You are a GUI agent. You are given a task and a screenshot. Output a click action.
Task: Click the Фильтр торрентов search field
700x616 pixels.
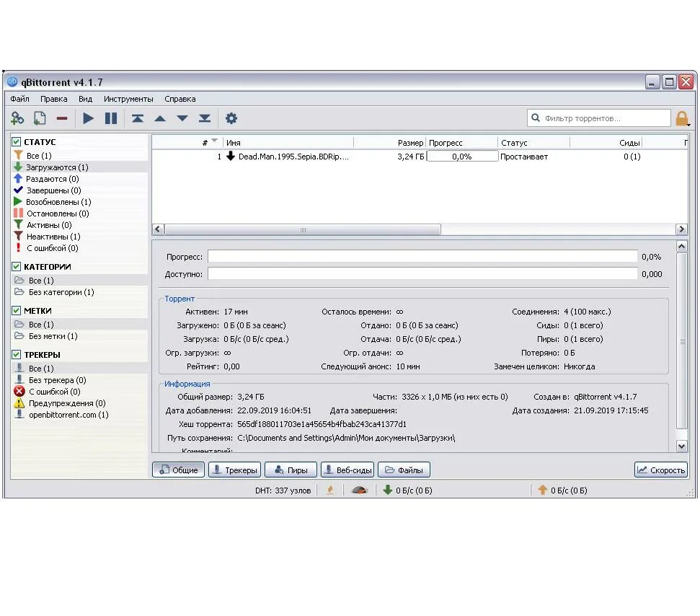598,118
